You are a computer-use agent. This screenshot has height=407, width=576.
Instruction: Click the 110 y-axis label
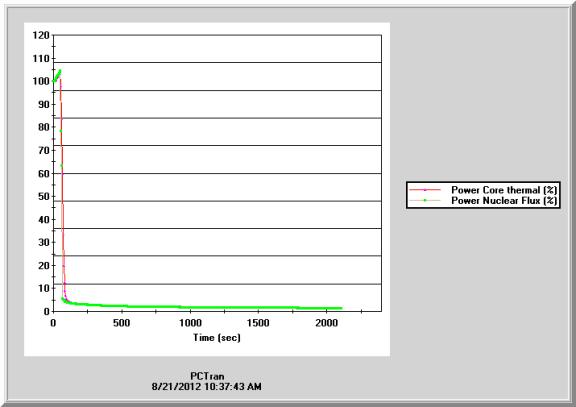click(x=41, y=58)
